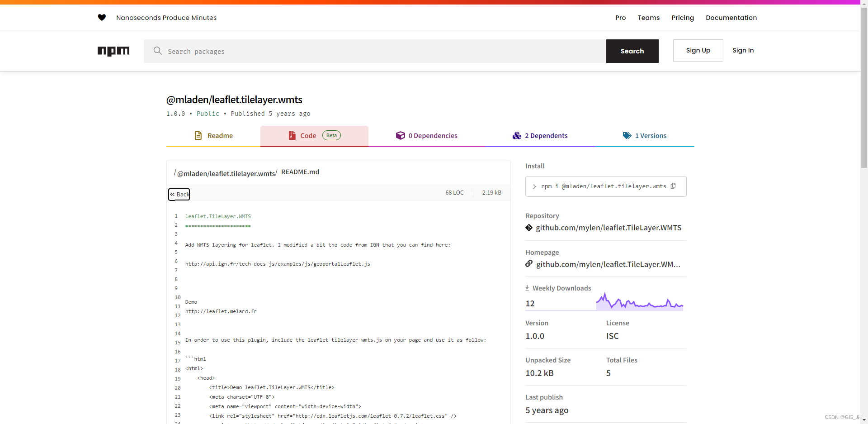The height and width of the screenshot is (424, 868).
Task: Click the Beta badge on Code tab
Action: click(331, 135)
